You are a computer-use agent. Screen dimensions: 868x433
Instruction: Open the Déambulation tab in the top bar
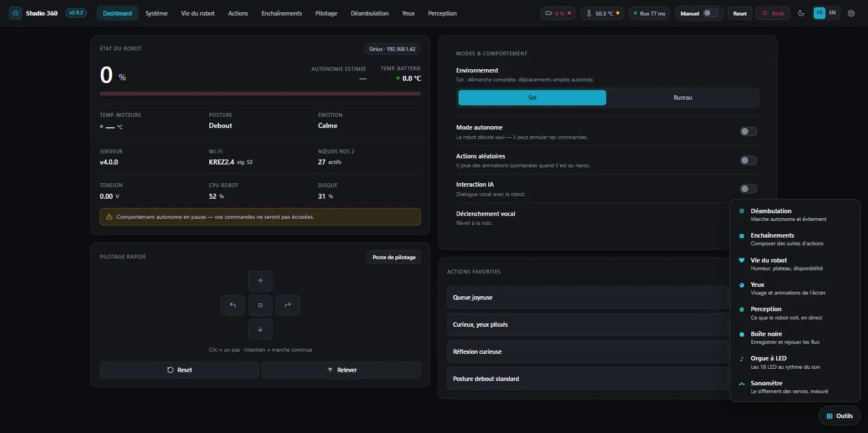click(370, 13)
